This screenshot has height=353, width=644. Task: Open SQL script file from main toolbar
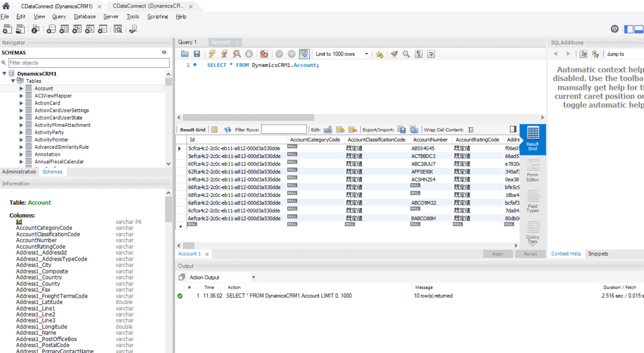[20, 29]
